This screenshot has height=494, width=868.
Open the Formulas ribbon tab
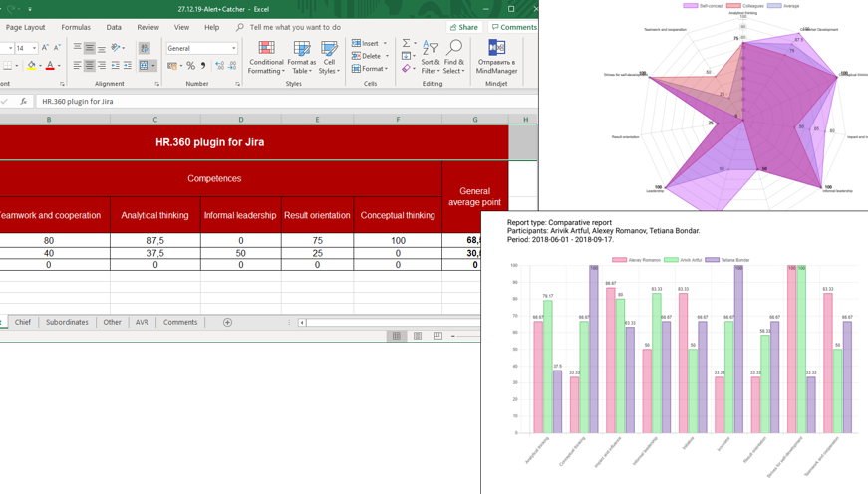[76, 27]
